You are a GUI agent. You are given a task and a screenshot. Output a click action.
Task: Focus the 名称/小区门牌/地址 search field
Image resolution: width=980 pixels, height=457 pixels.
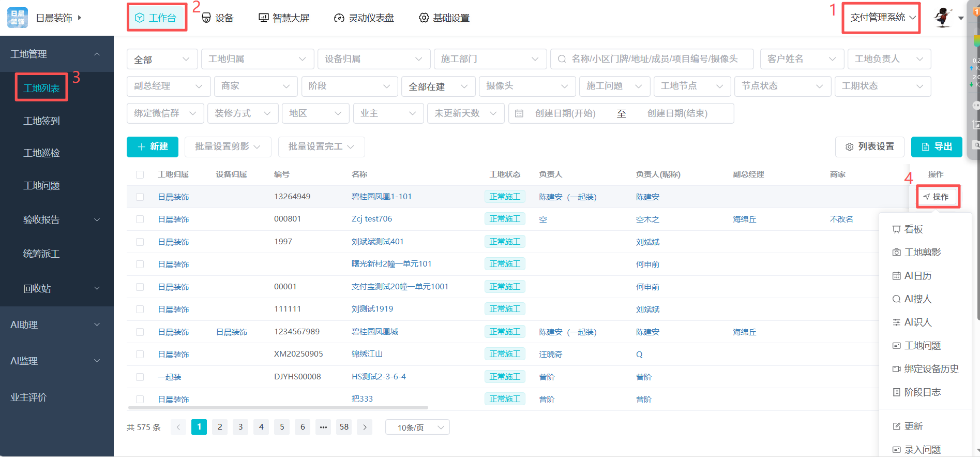[x=652, y=59]
